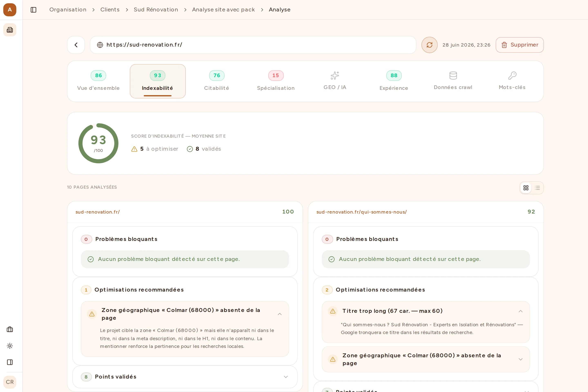Click the Analyse breadcrumb current page
588x392 pixels.
tap(280, 10)
